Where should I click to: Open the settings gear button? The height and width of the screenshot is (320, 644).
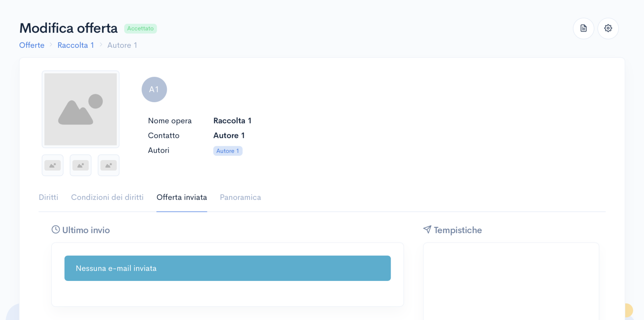[x=608, y=28]
